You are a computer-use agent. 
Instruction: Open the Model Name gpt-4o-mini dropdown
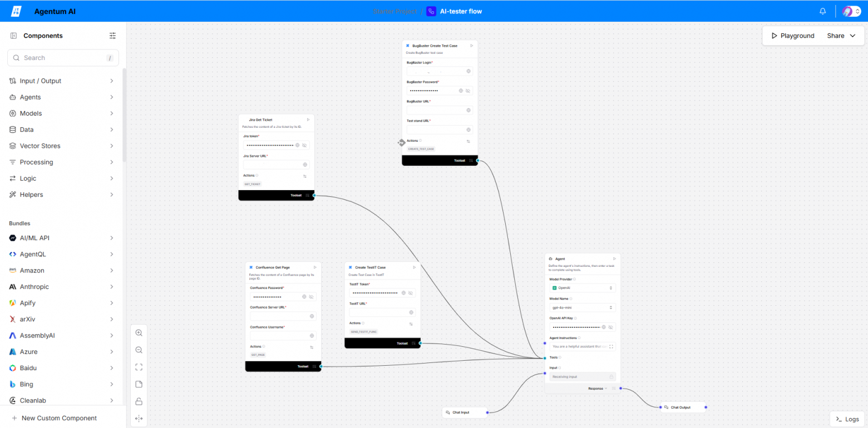click(x=583, y=307)
